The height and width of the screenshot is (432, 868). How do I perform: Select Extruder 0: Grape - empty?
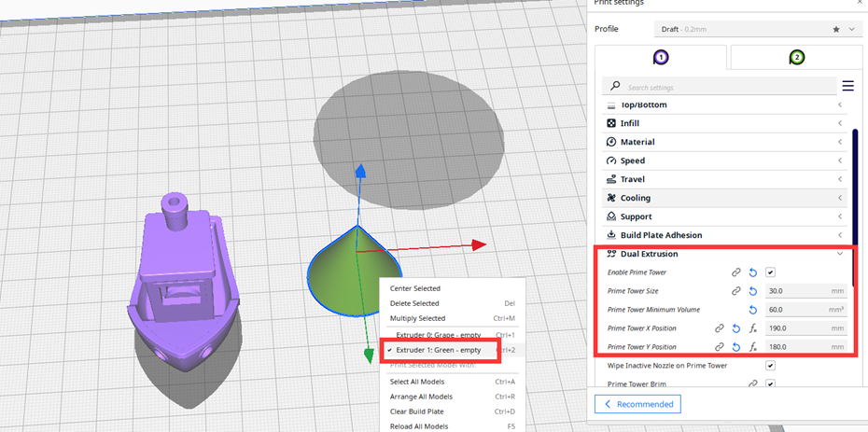[453, 335]
